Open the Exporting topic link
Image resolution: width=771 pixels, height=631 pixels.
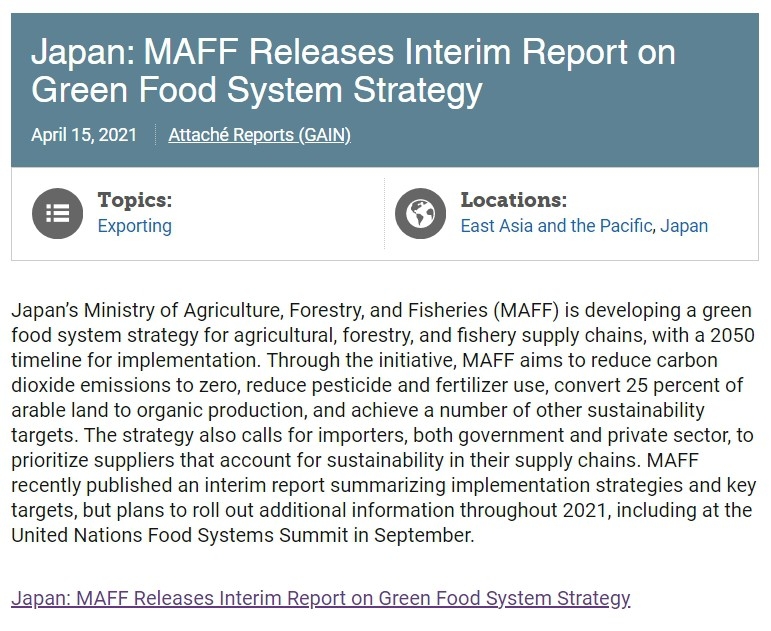pyautogui.click(x=134, y=226)
